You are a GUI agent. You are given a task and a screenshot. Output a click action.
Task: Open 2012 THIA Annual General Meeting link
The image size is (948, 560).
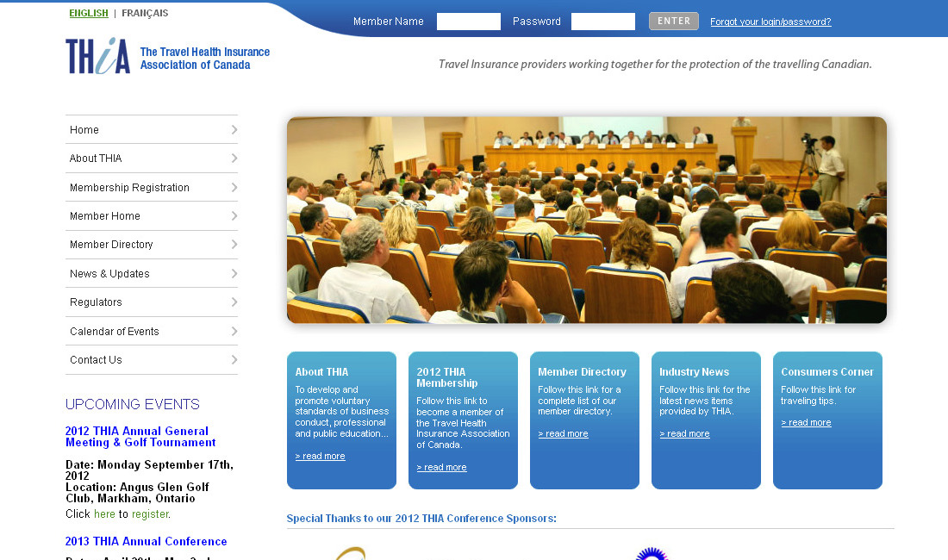(x=140, y=437)
